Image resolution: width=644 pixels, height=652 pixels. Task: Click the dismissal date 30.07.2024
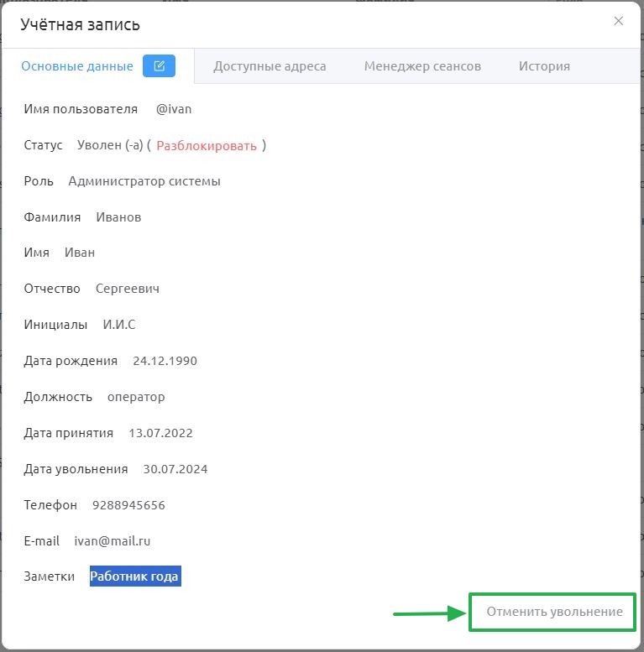point(175,469)
